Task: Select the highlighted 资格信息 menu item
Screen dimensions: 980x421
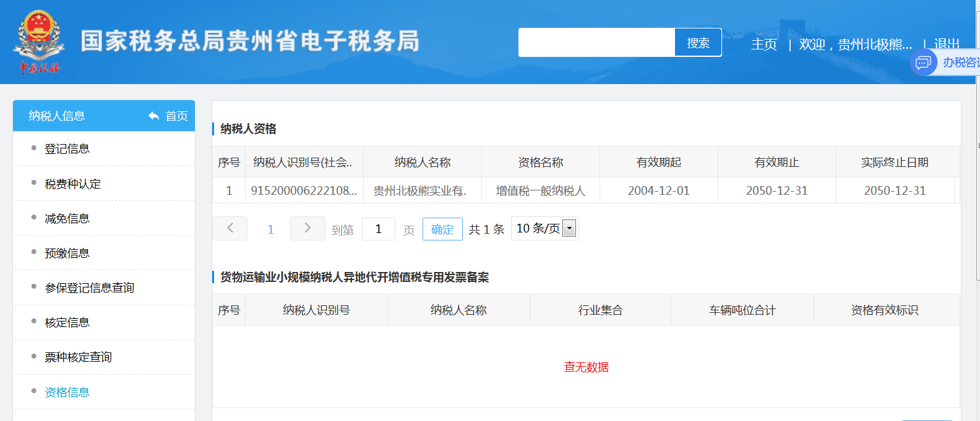Action: click(x=67, y=393)
